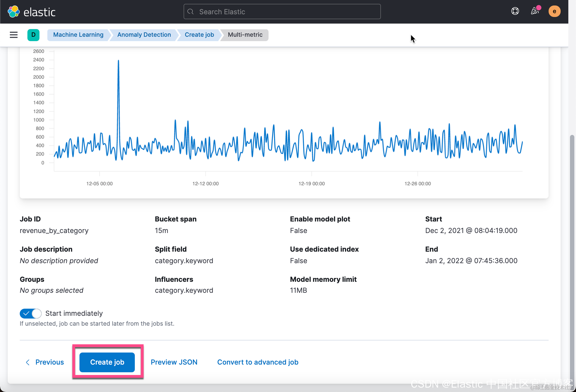Select the Create job breadcrumb
Viewport: 576px width, 392px height.
tap(199, 35)
